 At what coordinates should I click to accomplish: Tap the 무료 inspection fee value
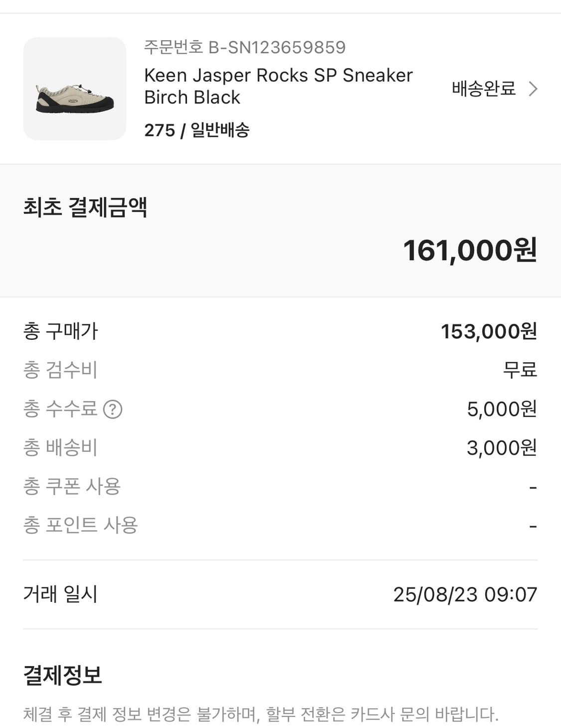[520, 370]
